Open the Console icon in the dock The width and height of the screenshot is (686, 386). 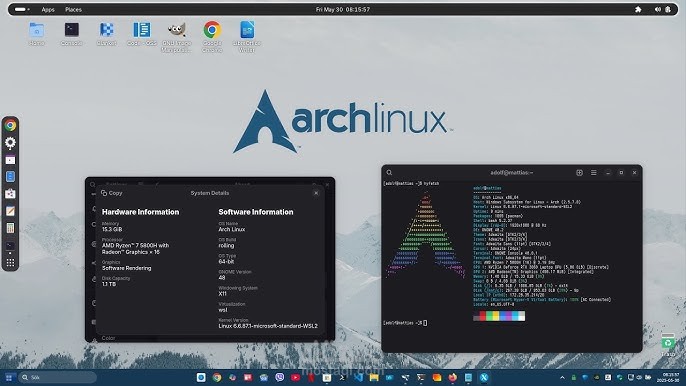pyautogui.click(x=10, y=246)
